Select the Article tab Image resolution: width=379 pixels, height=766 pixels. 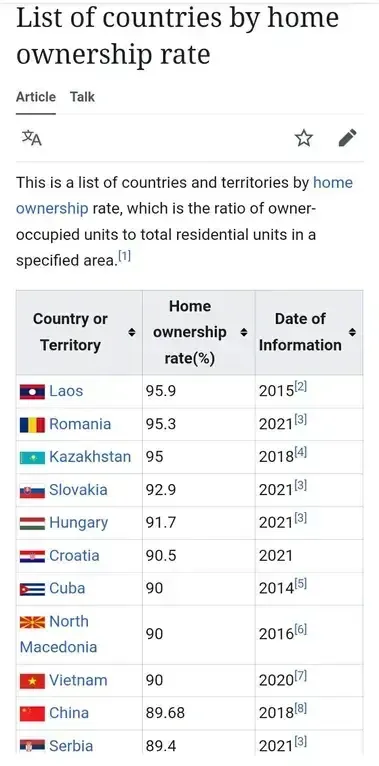pyautogui.click(x=36, y=97)
